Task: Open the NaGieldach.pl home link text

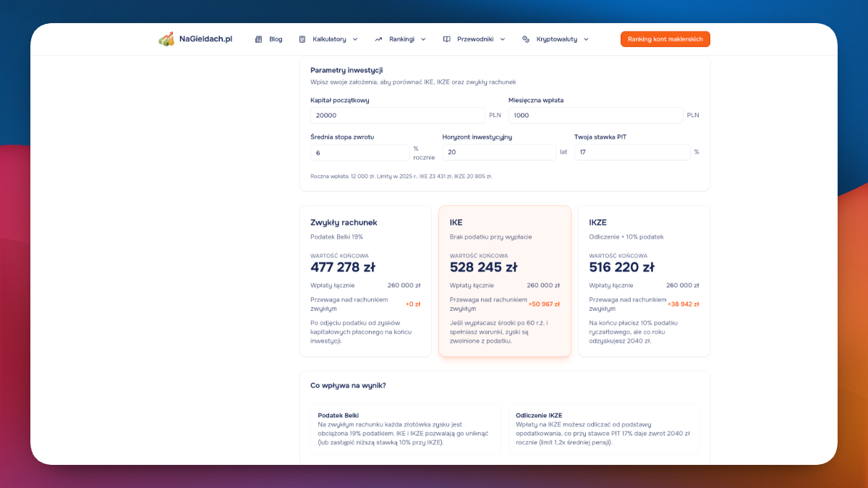Action: [206, 39]
